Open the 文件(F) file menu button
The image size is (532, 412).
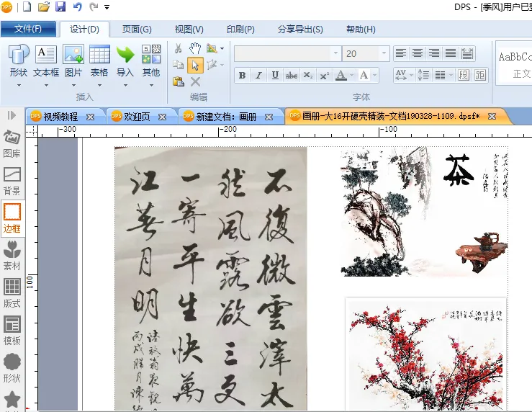[x=28, y=30]
